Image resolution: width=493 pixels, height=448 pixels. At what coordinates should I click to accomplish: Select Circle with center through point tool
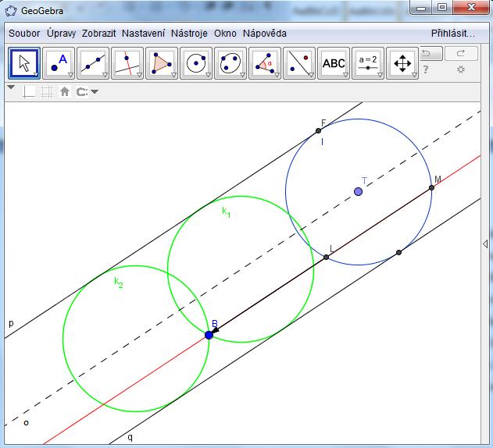[196, 63]
